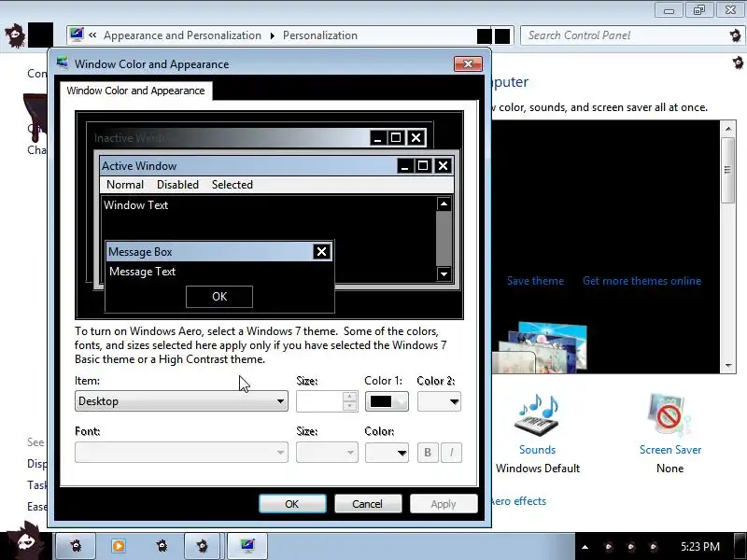Open the Color 1 dropdown swatch
The width and height of the screenshot is (747, 560).
[x=387, y=401]
